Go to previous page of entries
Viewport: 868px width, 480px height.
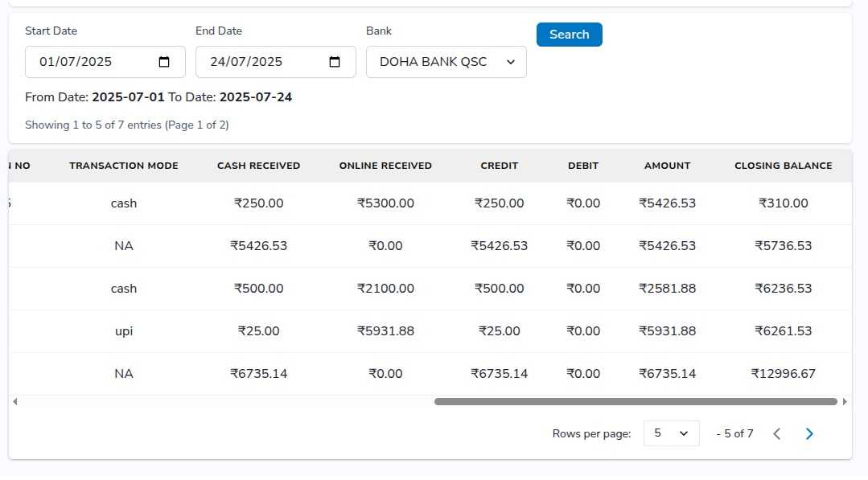click(776, 434)
